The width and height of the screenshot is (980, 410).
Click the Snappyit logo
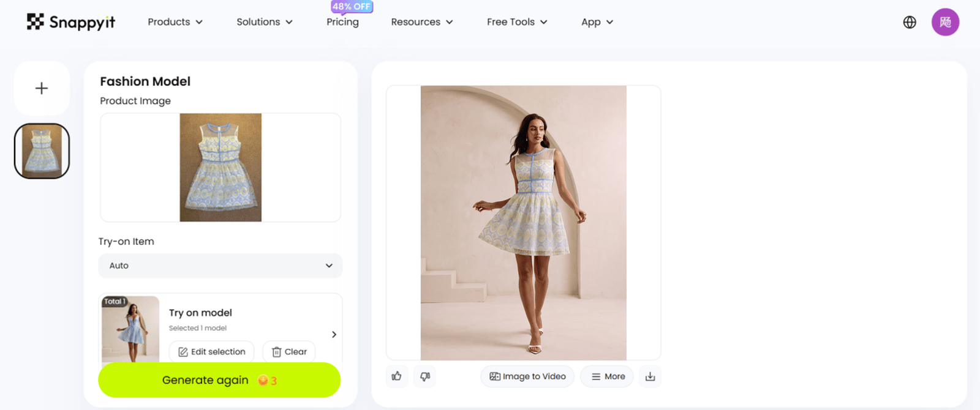(71, 22)
